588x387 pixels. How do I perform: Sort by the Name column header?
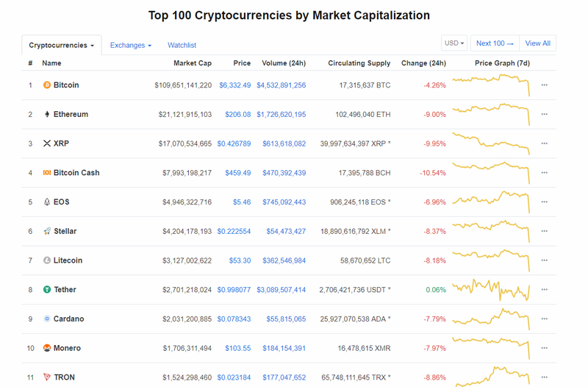51,63
